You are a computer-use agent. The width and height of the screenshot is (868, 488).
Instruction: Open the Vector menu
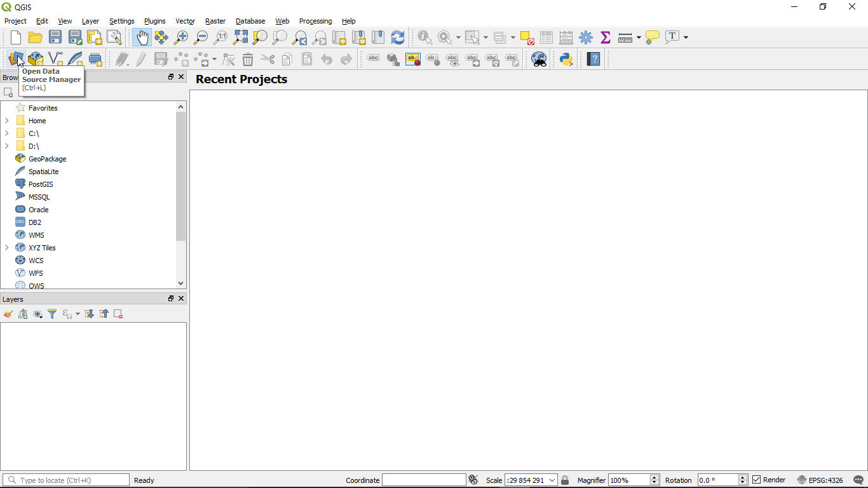185,21
